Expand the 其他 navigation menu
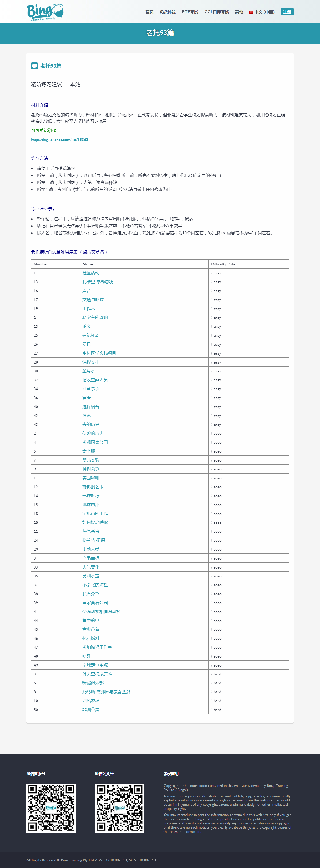Image resolution: width=320 pixels, height=868 pixels. [x=239, y=12]
